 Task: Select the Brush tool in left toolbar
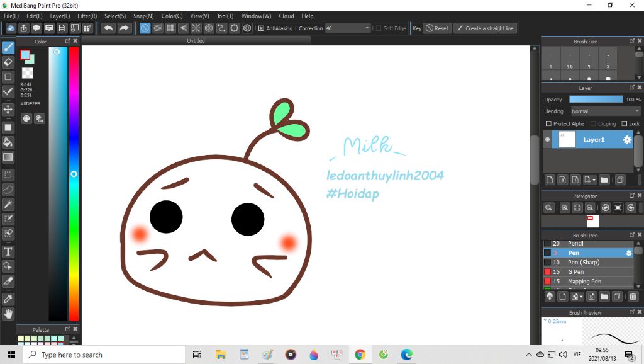(8, 47)
